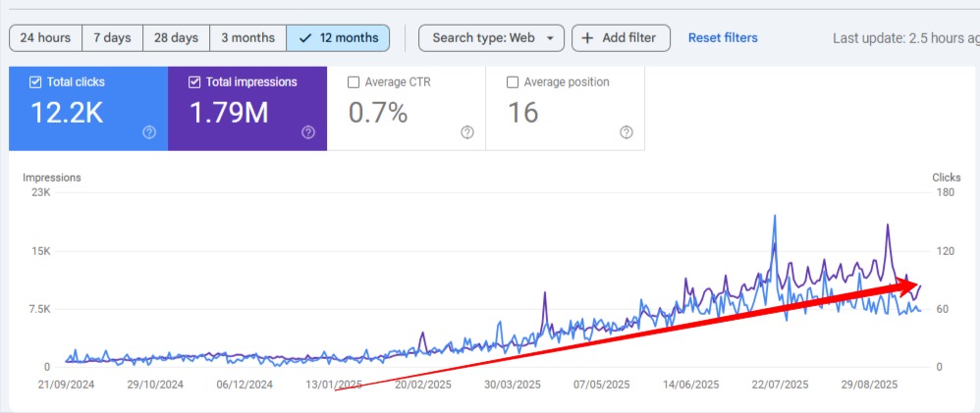Click the Reset filters link
Viewport: 980px width, 413px height.
723,38
